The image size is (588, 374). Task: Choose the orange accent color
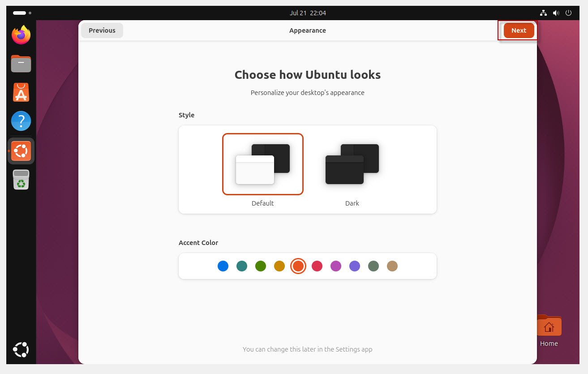click(298, 266)
